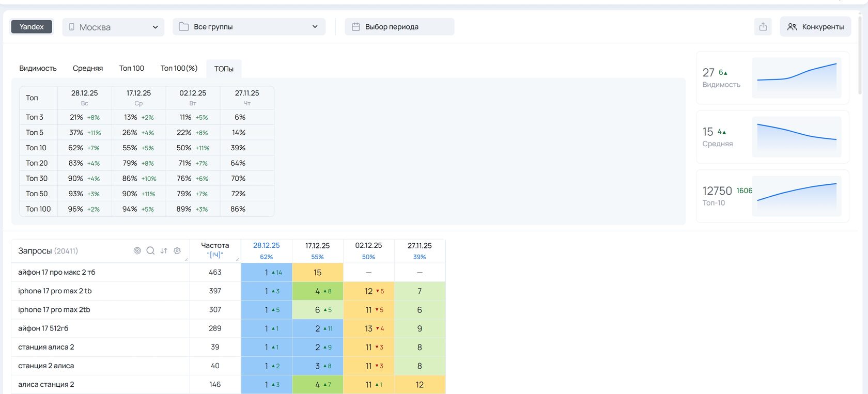Expand the Все группы dropdown
The width and height of the screenshot is (868, 394).
click(x=249, y=27)
